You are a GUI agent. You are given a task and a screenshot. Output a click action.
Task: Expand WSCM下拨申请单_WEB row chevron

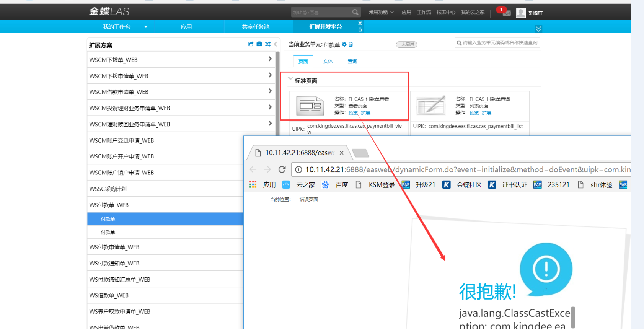tap(270, 75)
